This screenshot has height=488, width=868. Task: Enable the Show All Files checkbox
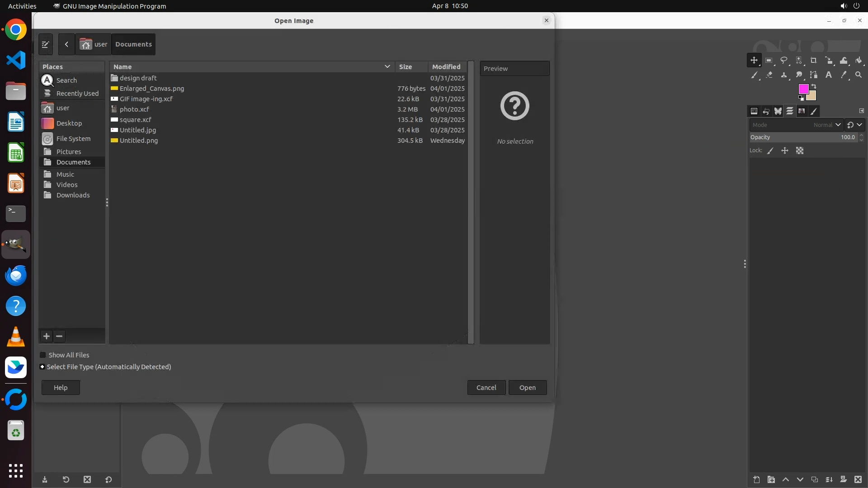[x=43, y=355]
